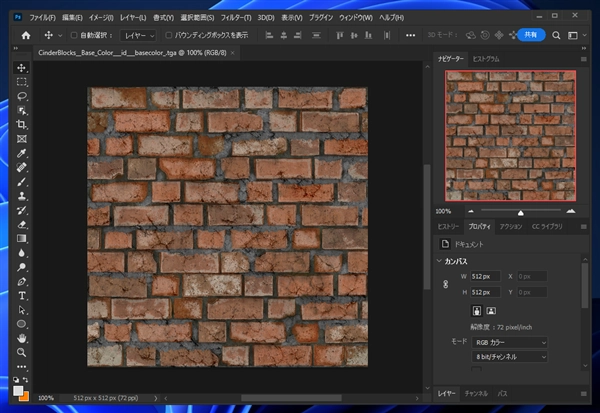Toggle the width-height link icon in カンバス
Viewport: 600px width, 413px height.
[445, 285]
